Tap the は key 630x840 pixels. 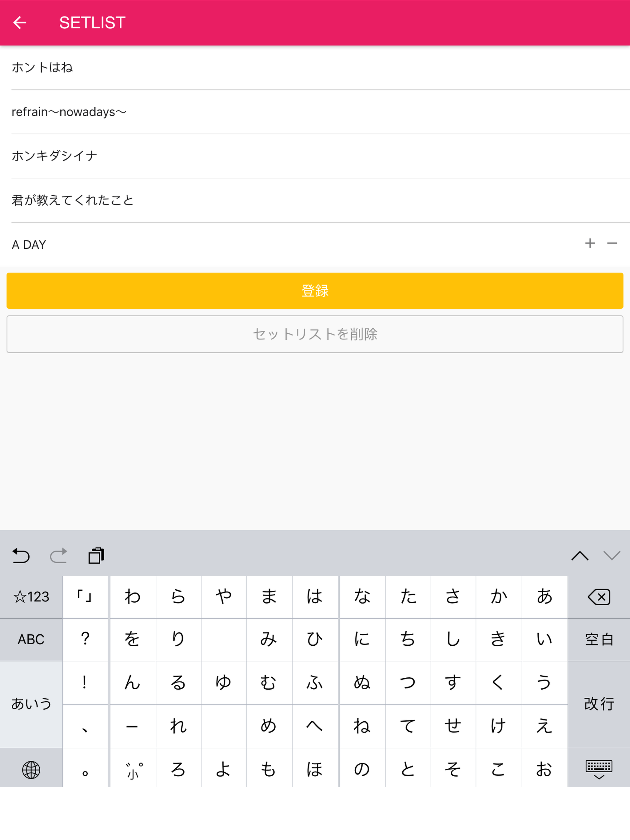point(315,597)
